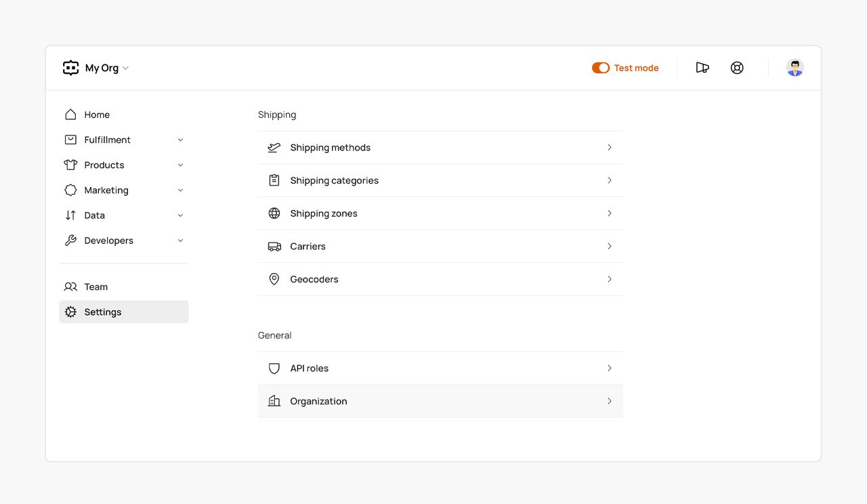Viewport: 867px width, 504px height.
Task: Click the Geocoders map pin icon
Action: pyautogui.click(x=274, y=279)
